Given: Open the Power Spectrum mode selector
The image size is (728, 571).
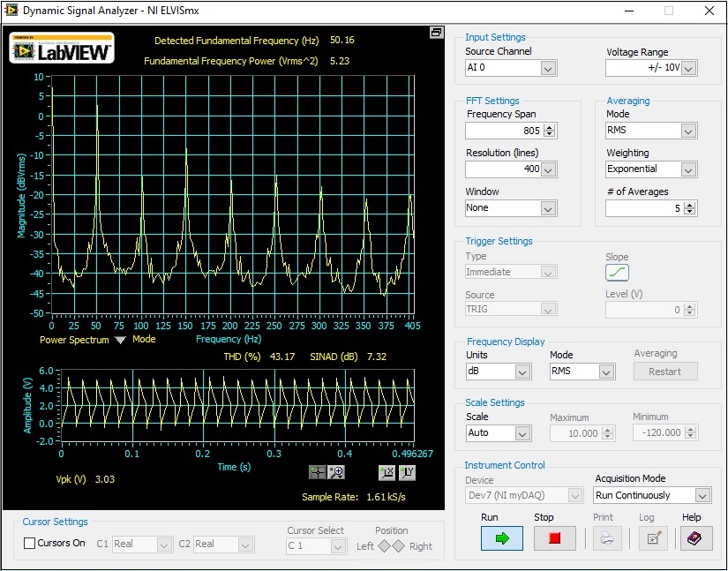Looking at the screenshot, I should [x=120, y=340].
